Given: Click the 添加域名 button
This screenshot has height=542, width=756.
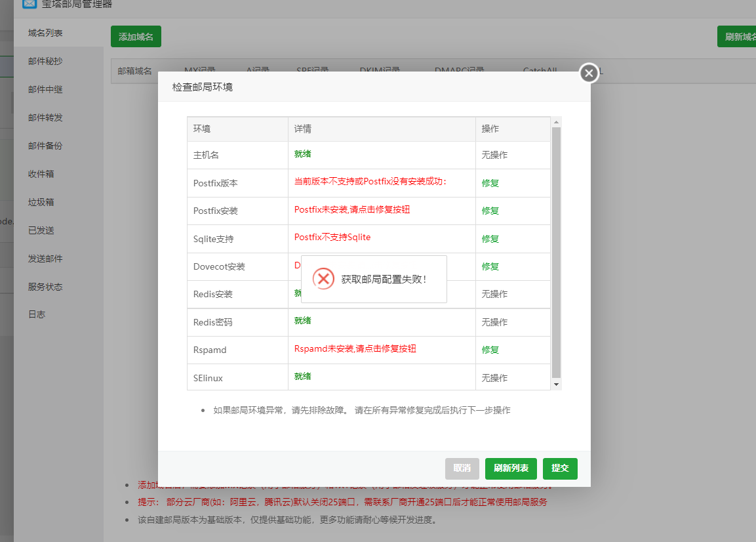Looking at the screenshot, I should point(135,37).
